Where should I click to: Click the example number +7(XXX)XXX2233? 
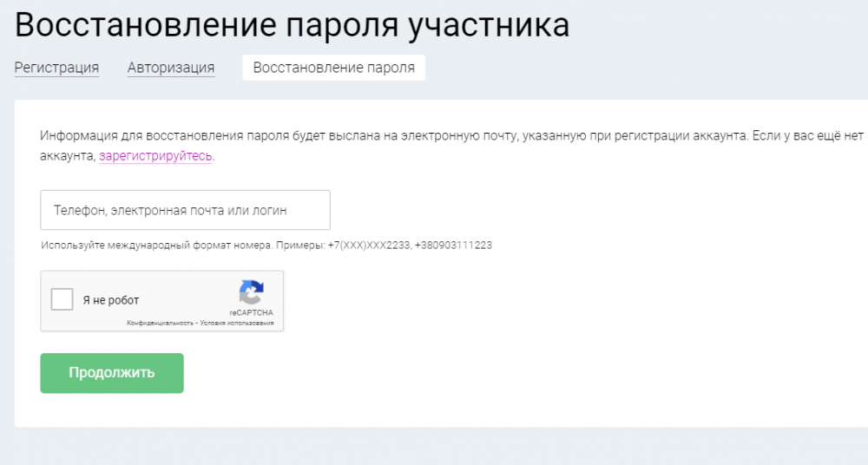coord(368,246)
